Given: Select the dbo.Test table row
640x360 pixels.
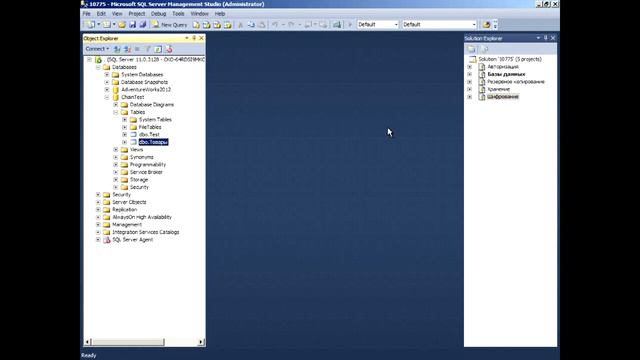Looking at the screenshot, I should pyautogui.click(x=149, y=134).
